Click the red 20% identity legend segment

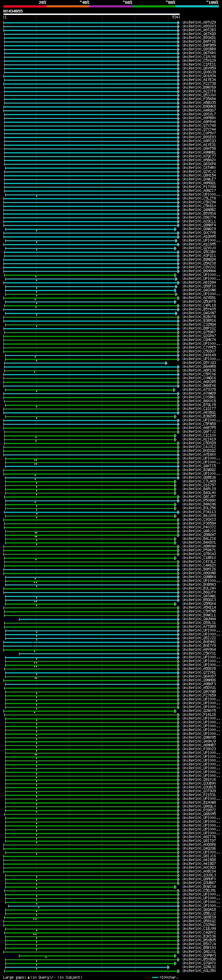tap(25, 6)
